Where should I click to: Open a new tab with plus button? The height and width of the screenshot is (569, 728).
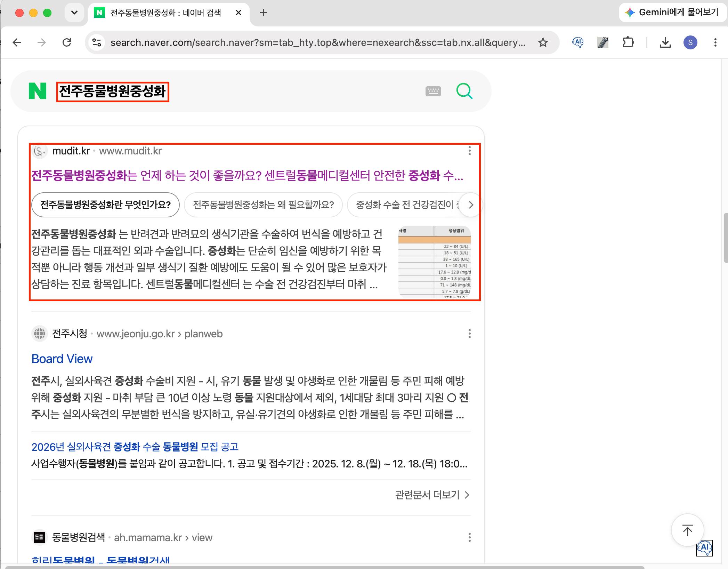(264, 13)
